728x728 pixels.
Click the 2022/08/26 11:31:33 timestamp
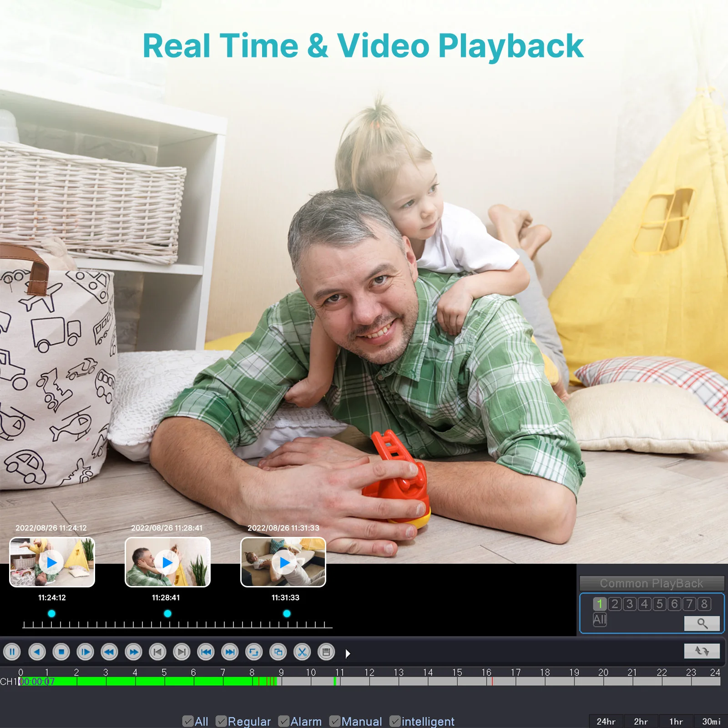(283, 528)
